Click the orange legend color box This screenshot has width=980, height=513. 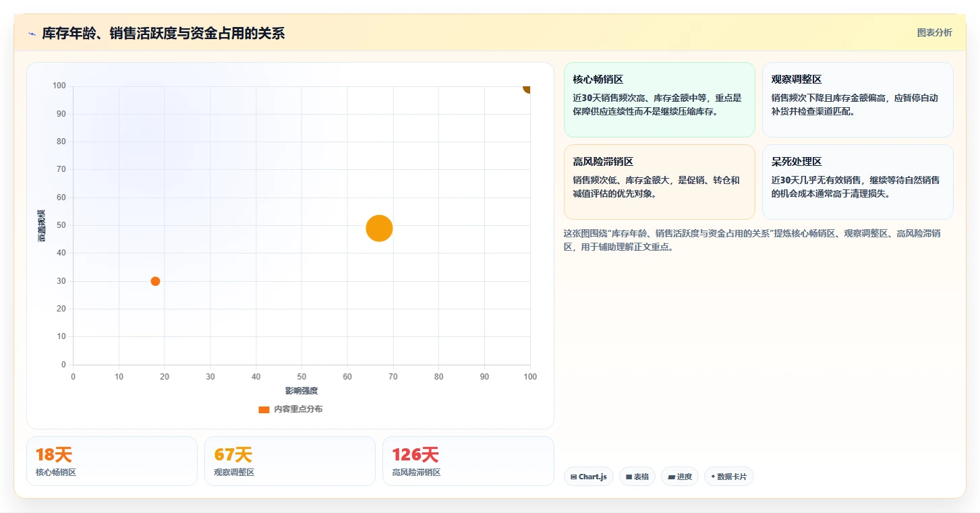tap(264, 410)
